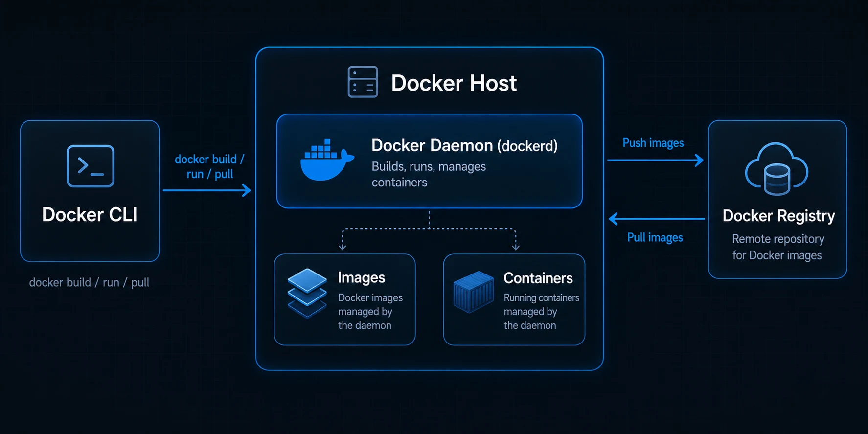The image size is (868, 434).
Task: Click the "Pull images" label
Action: (655, 237)
